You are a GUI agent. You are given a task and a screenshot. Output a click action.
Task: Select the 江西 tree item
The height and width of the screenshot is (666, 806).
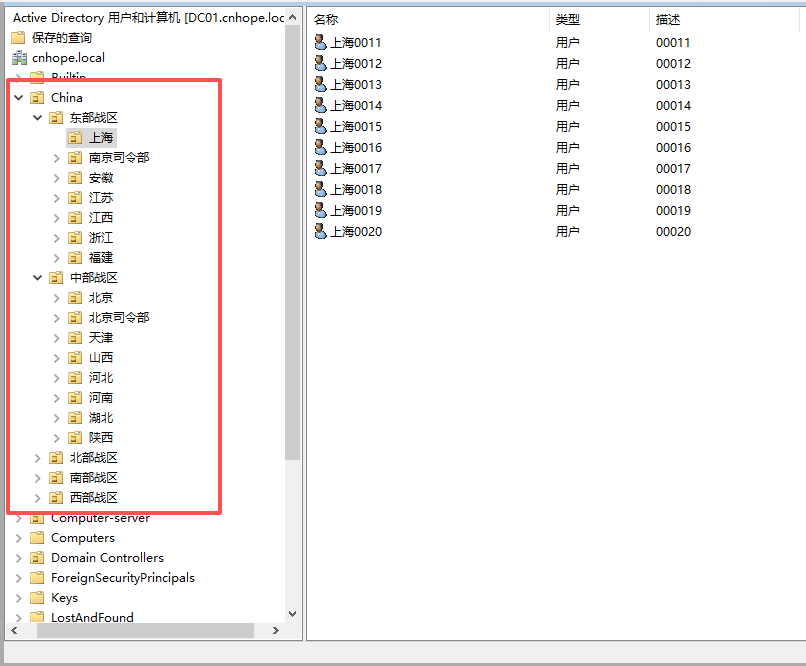pos(101,218)
